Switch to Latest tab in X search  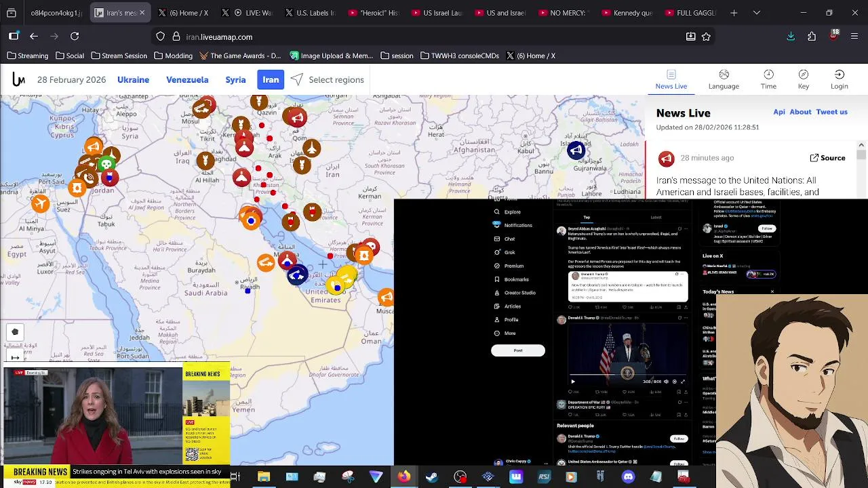656,218
